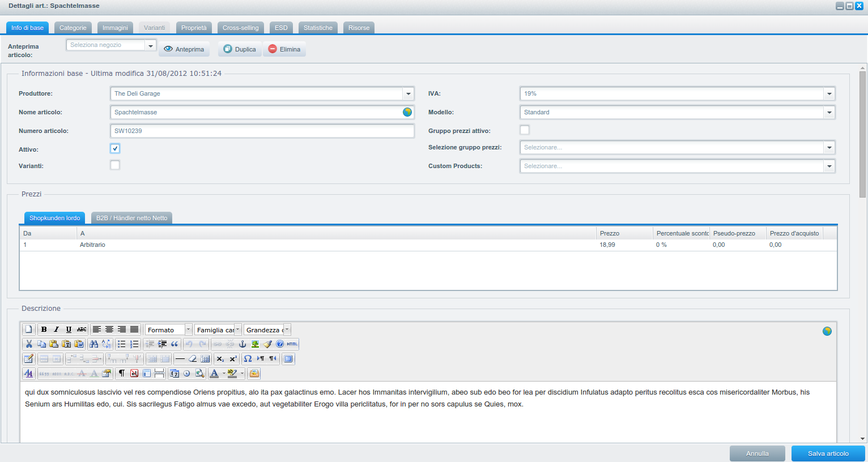Click the paragraph mark icon
The image size is (868, 462).
pyautogui.click(x=121, y=374)
